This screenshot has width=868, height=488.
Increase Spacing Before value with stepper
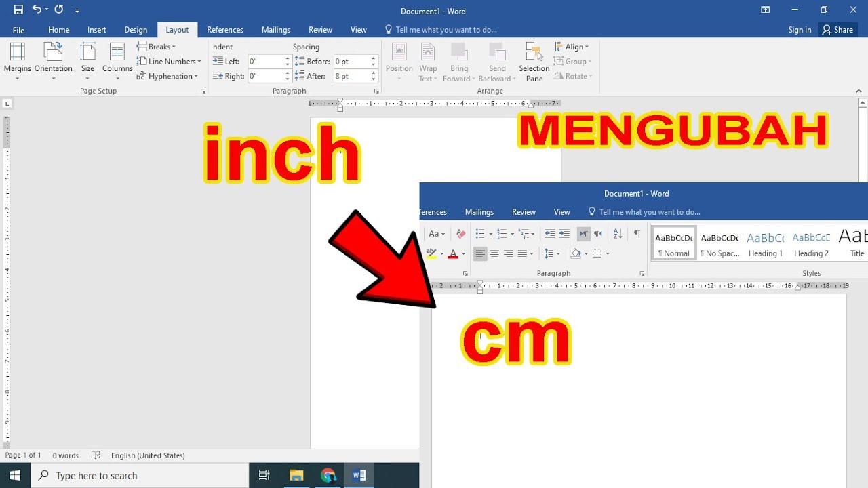[x=374, y=58]
